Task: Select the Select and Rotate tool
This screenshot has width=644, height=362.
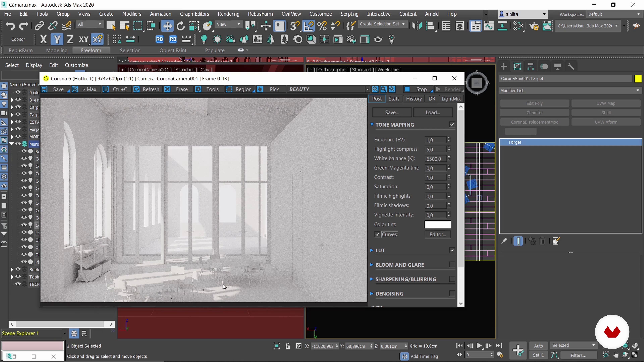Action: 180,26
